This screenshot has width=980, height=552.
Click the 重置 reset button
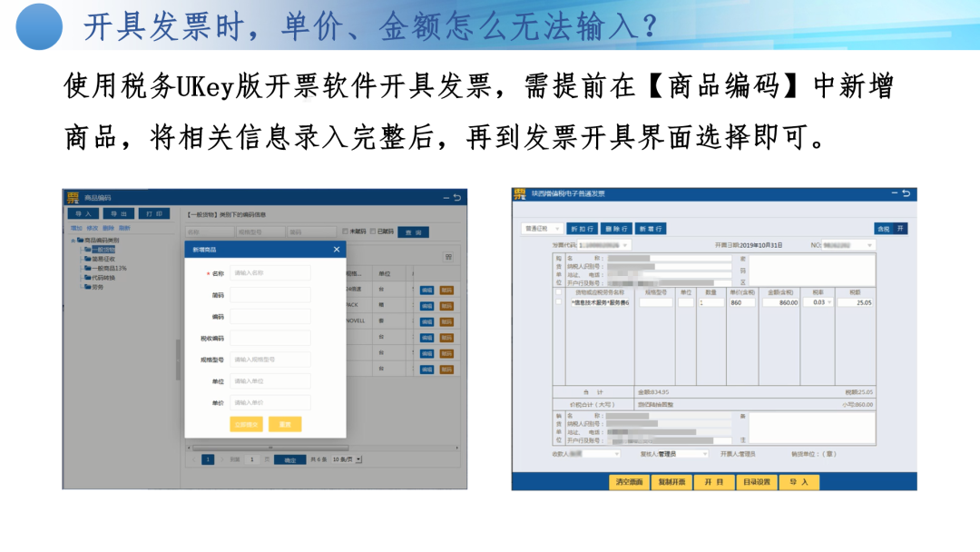285,425
